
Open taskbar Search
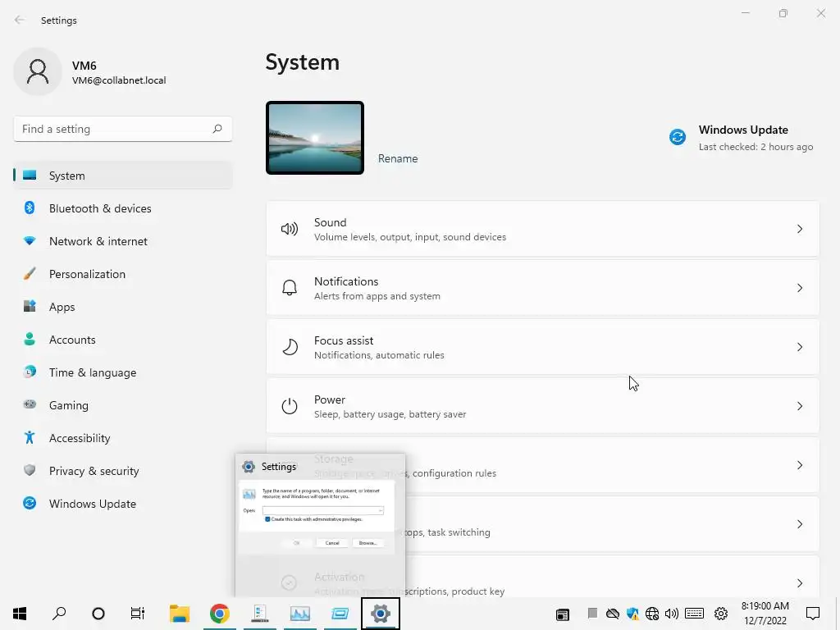pos(59,614)
